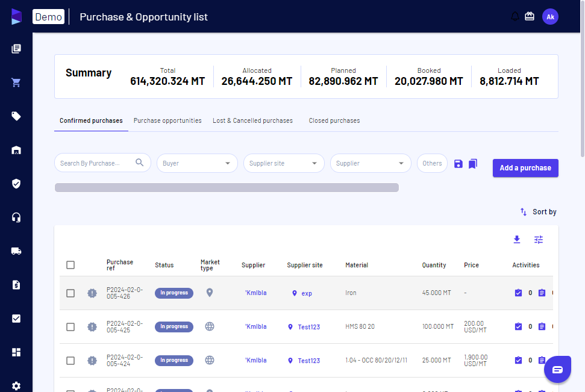This screenshot has width=585, height=392.
Task: Click the save filter floppy icon
Action: (x=458, y=164)
